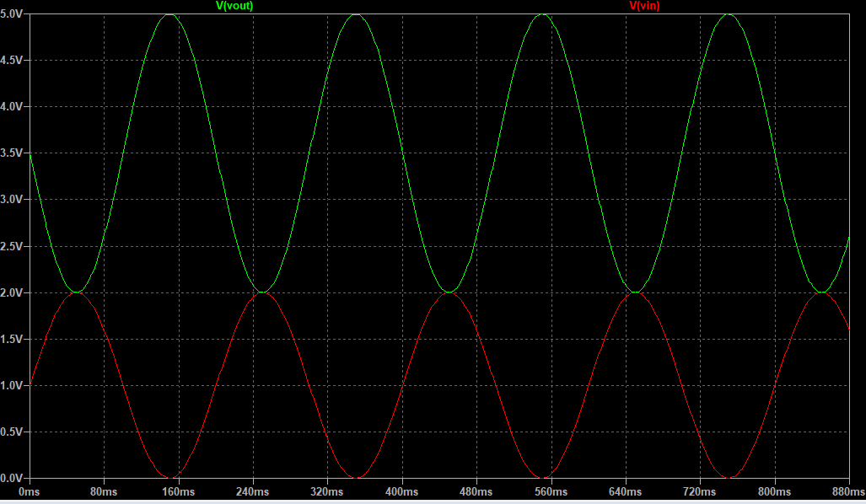Click the 0.5V vertical axis label
The image size is (866, 504).
(x=12, y=432)
